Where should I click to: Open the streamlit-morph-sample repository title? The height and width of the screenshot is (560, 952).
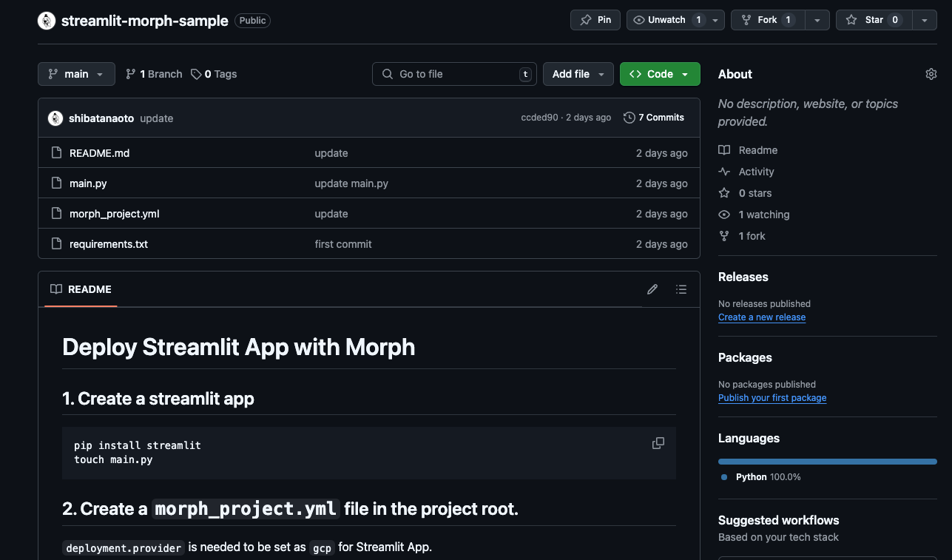(145, 21)
